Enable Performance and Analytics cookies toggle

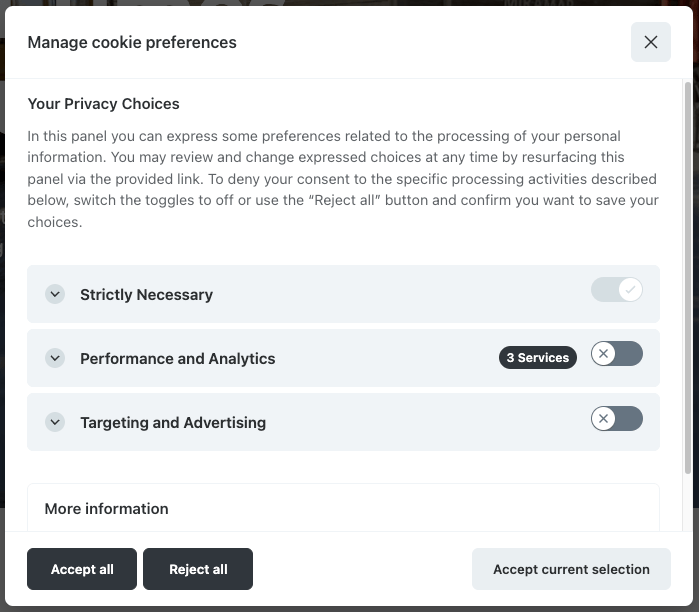616,354
